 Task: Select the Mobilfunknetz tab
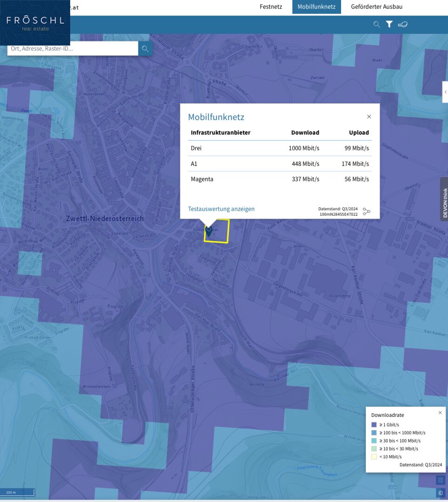tap(316, 7)
